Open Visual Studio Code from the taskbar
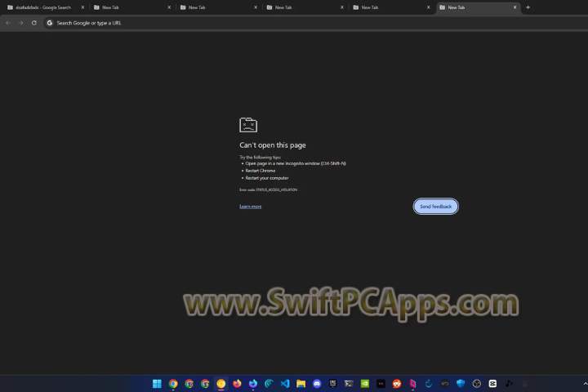This screenshot has height=392, width=588. 285,383
